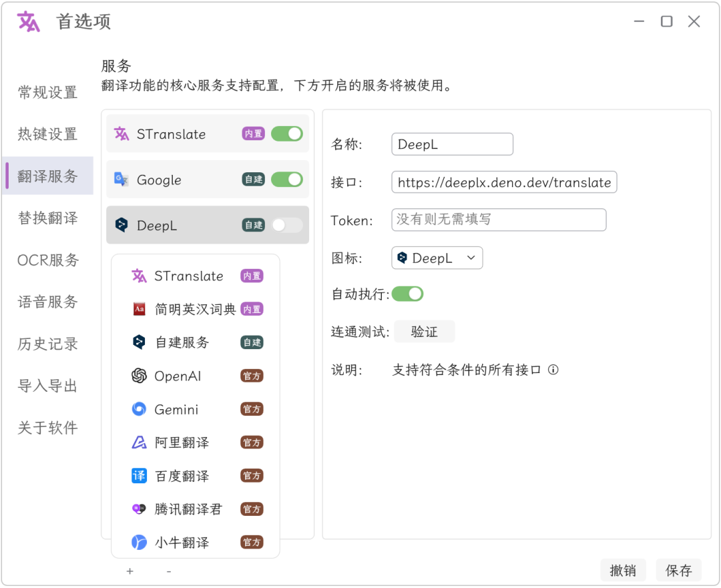Click the 支持符合条件的所有接口 description text
721x588 pixels.
pyautogui.click(x=466, y=370)
